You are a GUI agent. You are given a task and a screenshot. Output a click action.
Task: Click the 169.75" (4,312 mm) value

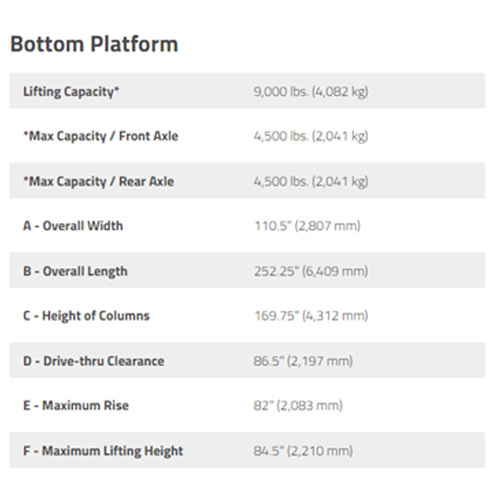(x=311, y=316)
